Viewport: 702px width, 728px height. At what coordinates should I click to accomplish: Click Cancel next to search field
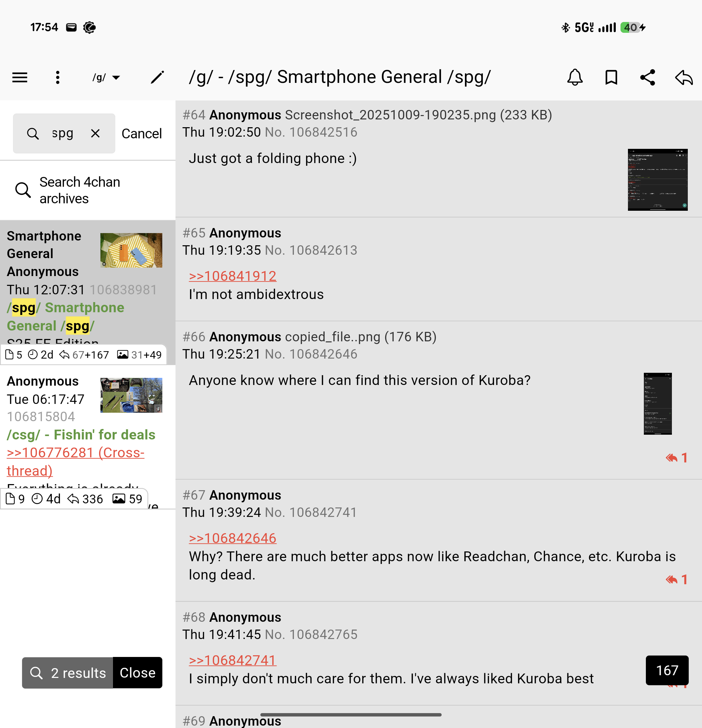(x=141, y=133)
